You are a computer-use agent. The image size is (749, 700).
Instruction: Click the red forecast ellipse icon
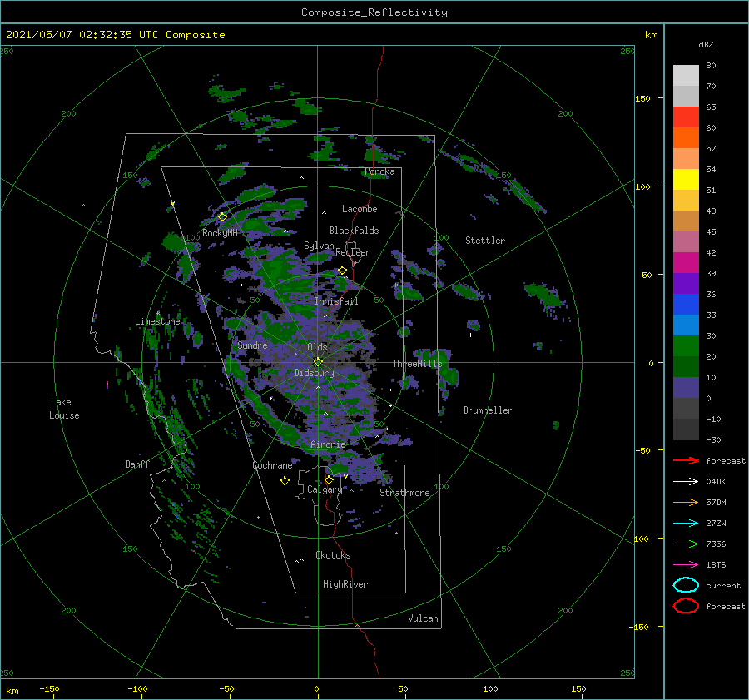click(x=686, y=606)
